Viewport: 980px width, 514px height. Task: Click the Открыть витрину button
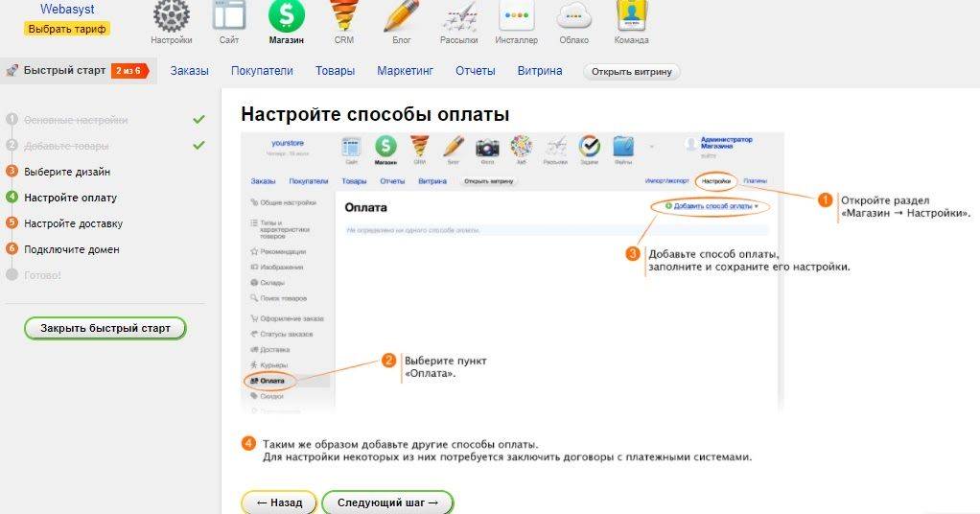[631, 71]
